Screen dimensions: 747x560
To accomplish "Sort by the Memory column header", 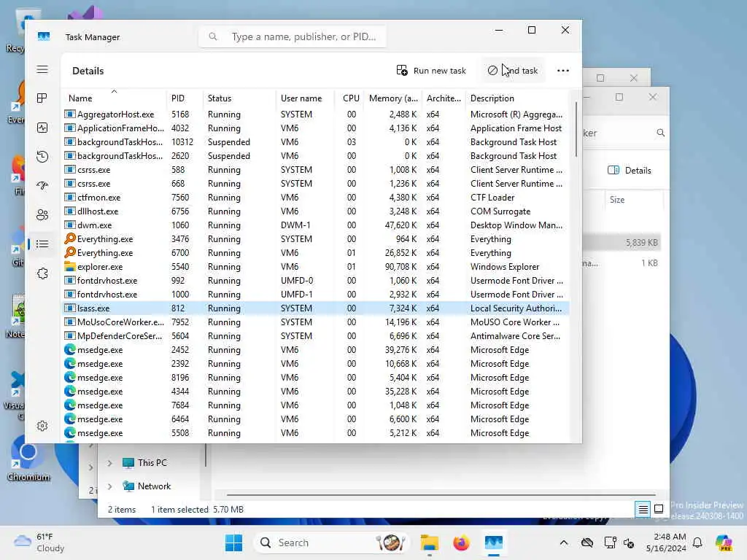I will click(x=393, y=98).
